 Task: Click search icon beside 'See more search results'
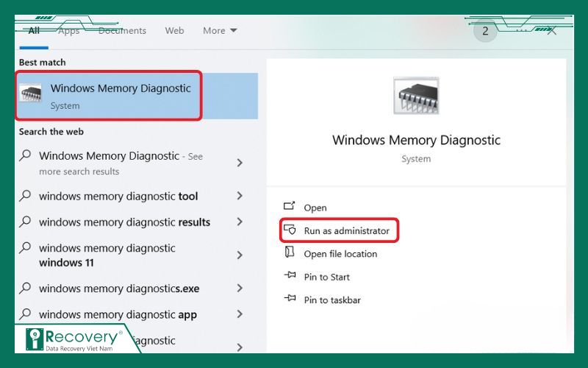coord(25,155)
